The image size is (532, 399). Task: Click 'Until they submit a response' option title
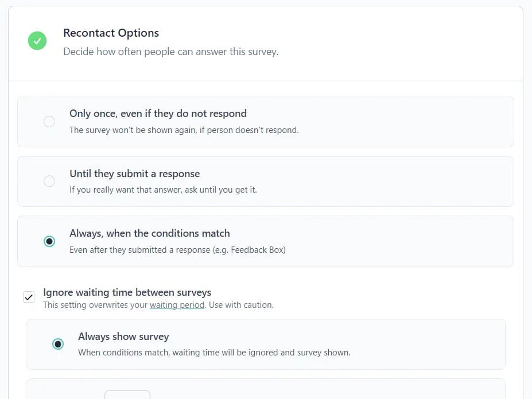[134, 174]
